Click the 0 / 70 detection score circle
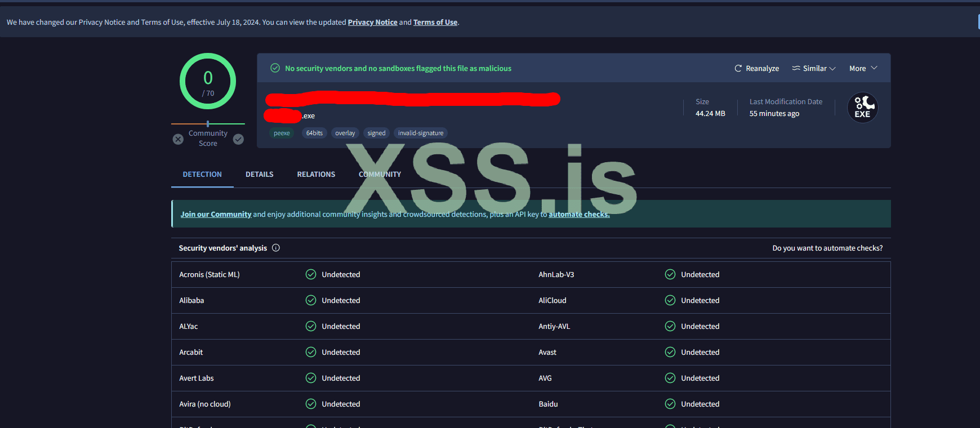 pyautogui.click(x=208, y=81)
